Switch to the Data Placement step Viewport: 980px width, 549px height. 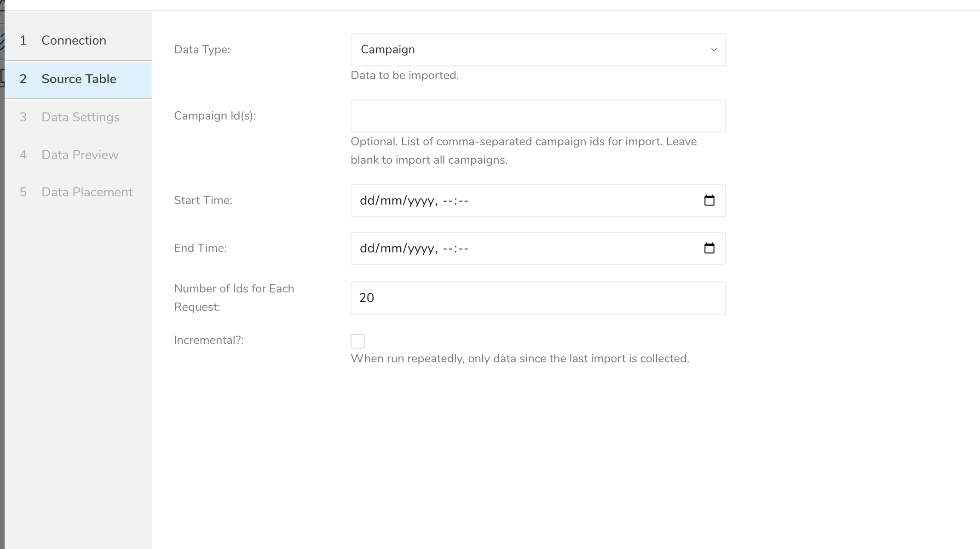(86, 192)
